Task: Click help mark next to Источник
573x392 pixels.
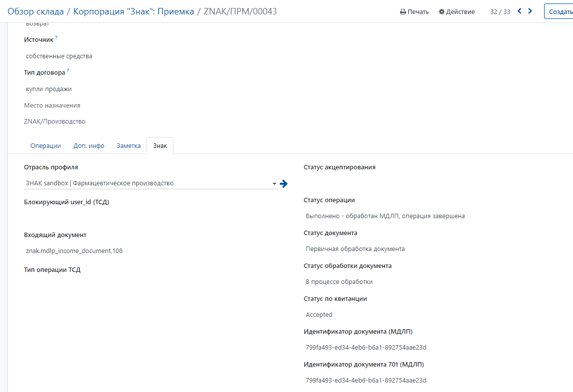Action: pyautogui.click(x=56, y=38)
